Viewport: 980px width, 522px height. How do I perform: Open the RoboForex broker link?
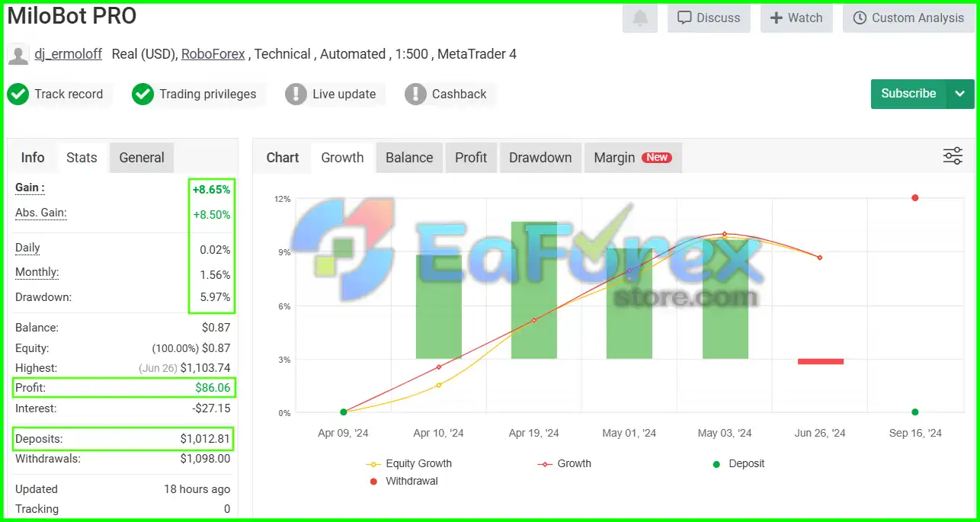click(x=213, y=54)
